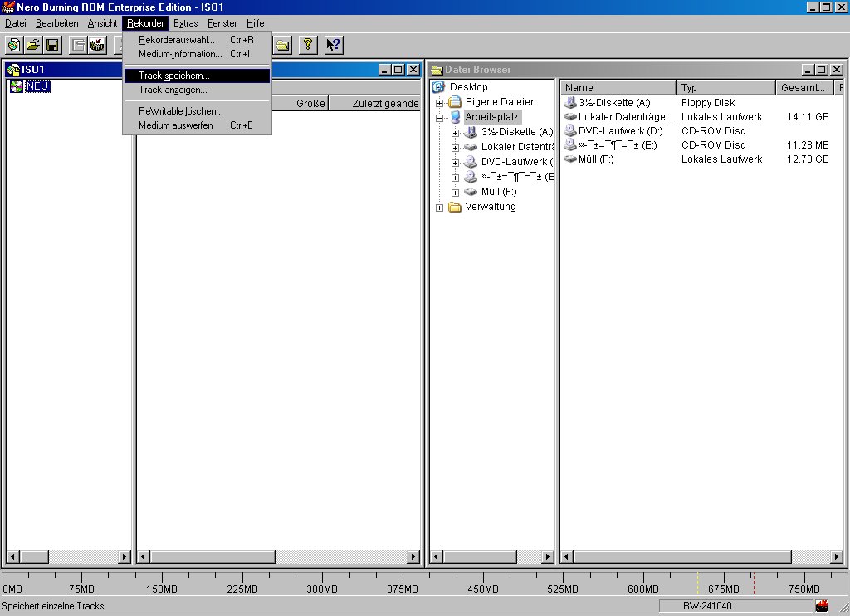Activate the What's This arrow-question icon

(x=334, y=45)
